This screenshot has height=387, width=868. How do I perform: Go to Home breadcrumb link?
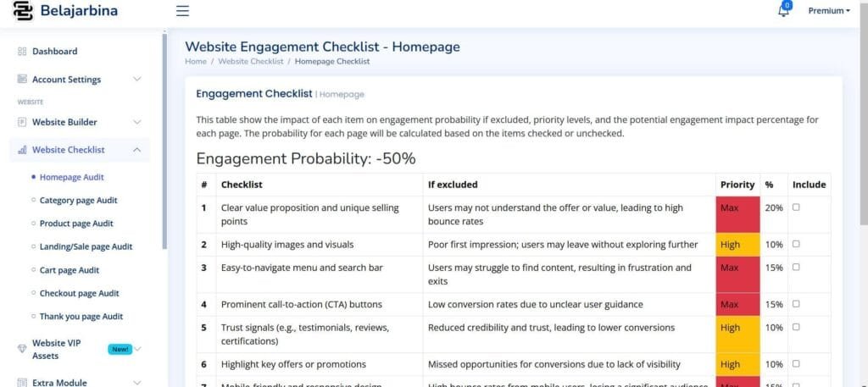pos(196,62)
